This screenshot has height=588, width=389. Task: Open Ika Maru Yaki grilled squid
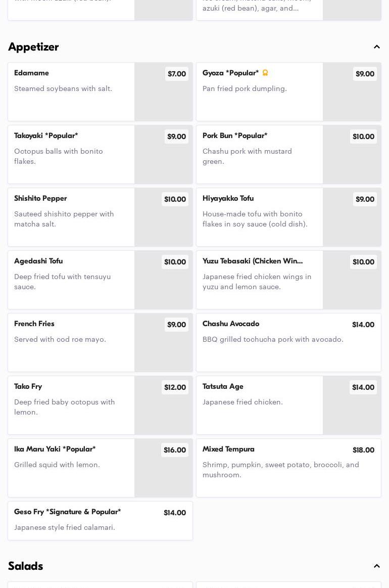(71, 468)
